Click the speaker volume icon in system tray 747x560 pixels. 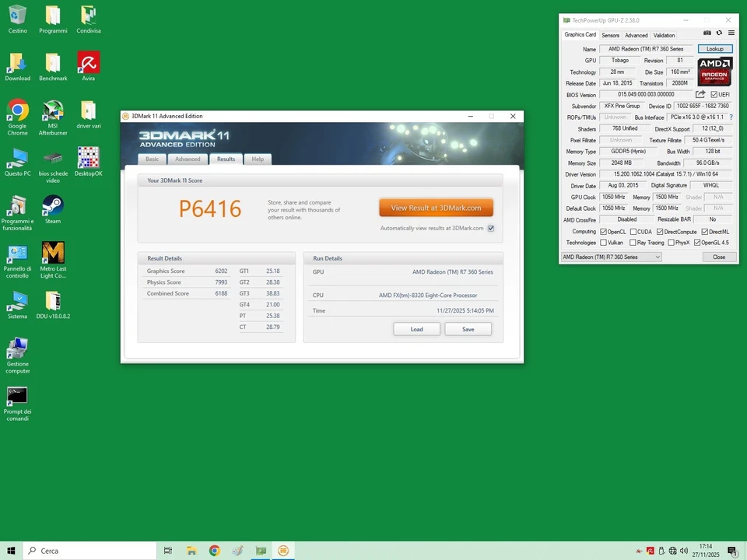pyautogui.click(x=684, y=551)
